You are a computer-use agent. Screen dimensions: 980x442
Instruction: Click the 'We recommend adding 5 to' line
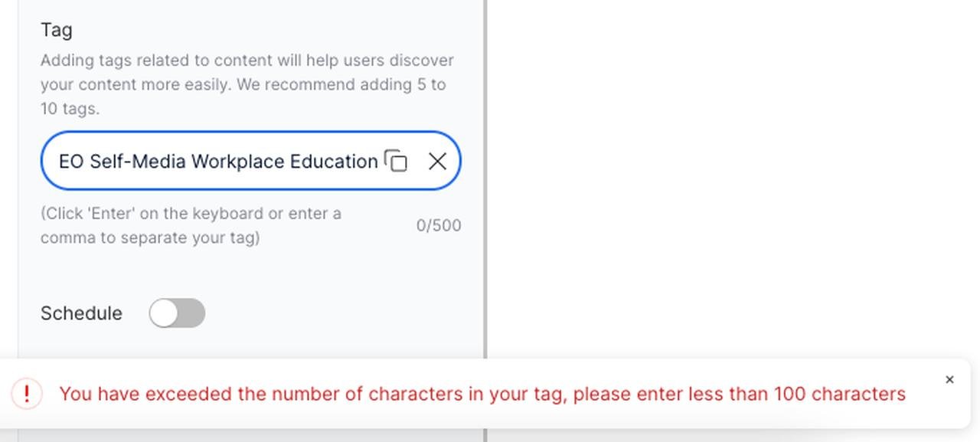pyautogui.click(x=341, y=84)
